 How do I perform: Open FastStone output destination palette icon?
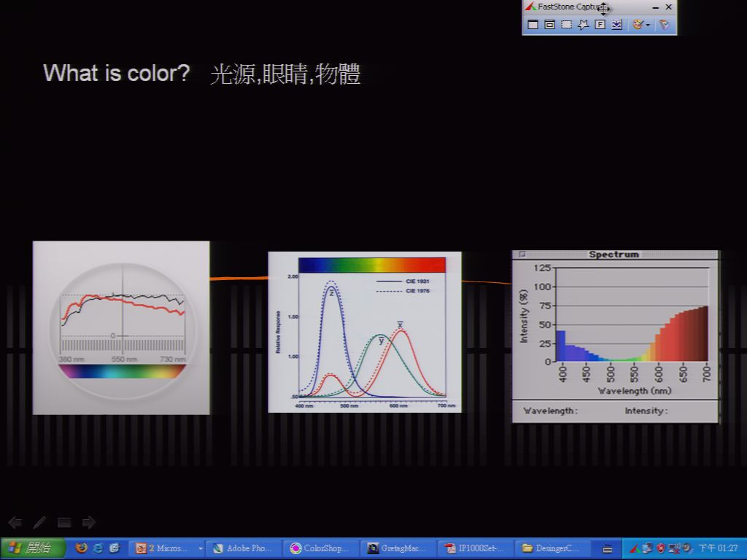638,25
